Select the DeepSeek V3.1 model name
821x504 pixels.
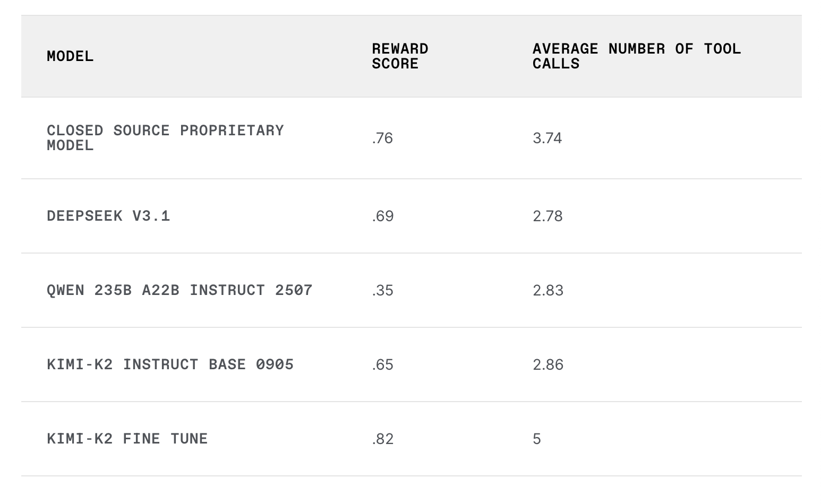click(108, 216)
